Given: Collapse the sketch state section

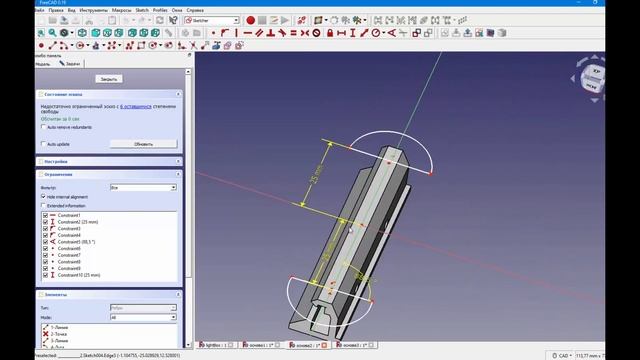Looking at the screenshot, I should click(178, 94).
